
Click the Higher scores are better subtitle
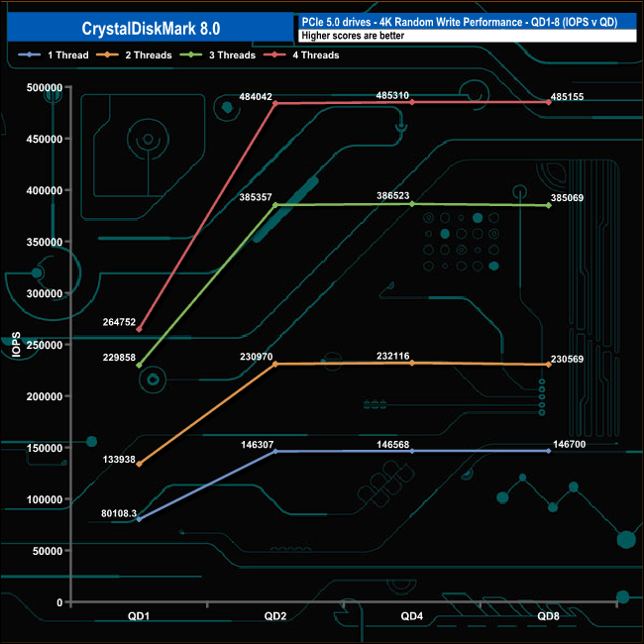pos(353,36)
